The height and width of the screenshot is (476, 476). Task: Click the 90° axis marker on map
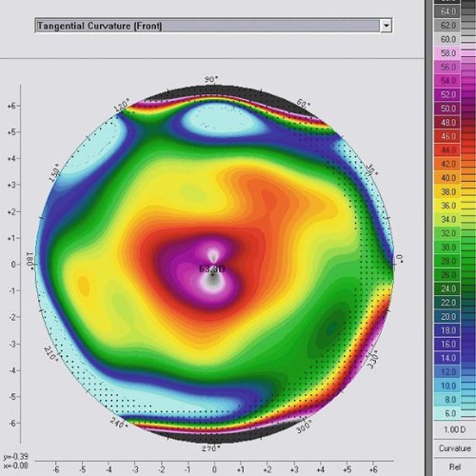[211, 79]
